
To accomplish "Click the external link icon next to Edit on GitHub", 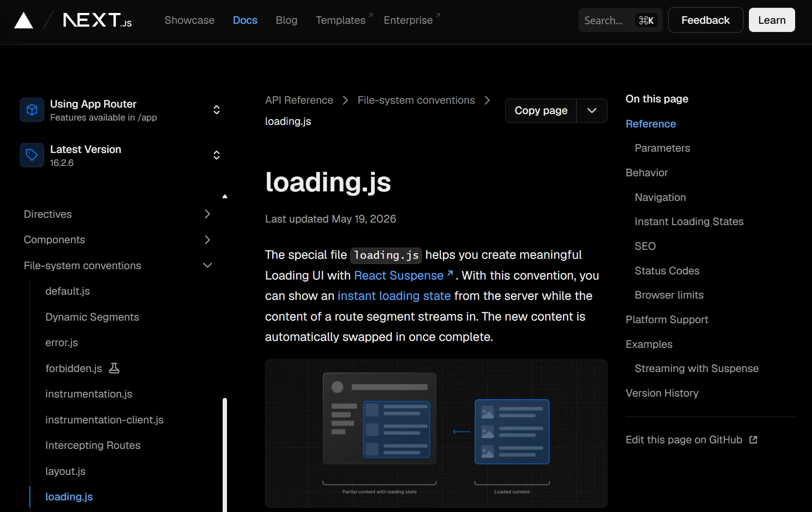I will coord(753,440).
